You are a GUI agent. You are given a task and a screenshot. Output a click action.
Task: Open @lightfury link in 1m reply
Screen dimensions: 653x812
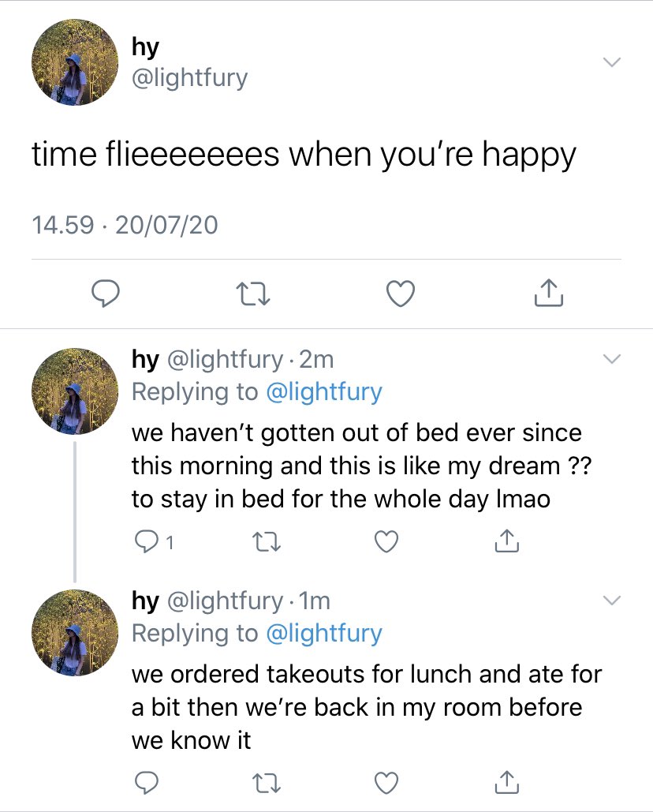(x=324, y=634)
